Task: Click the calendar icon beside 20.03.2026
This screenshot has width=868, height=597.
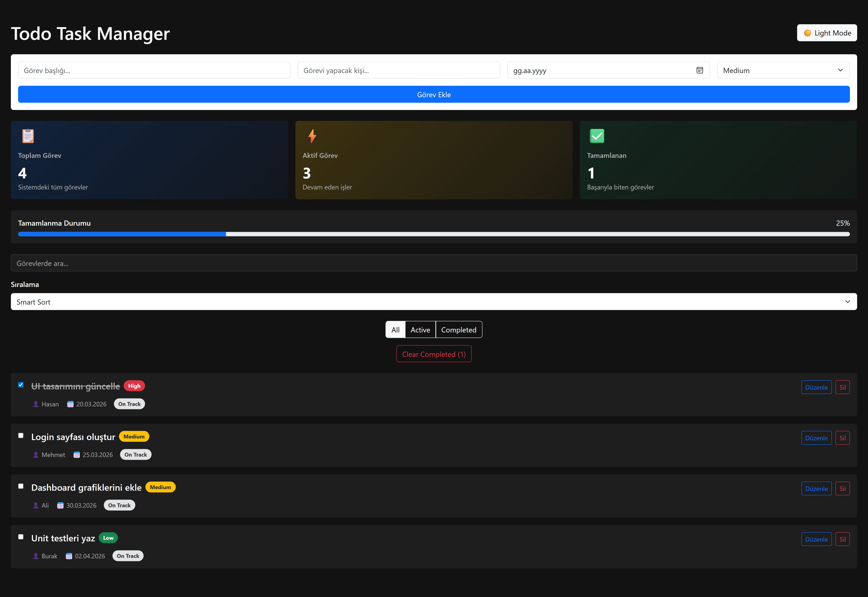Action: (70, 404)
